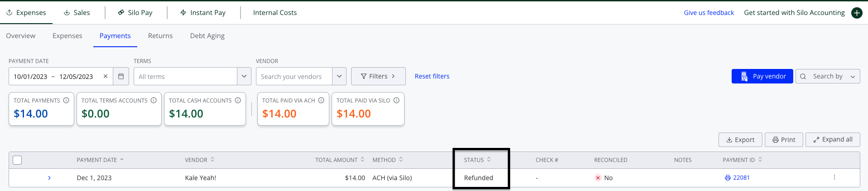Click the green plus icon for Silo Accounting

click(857, 13)
